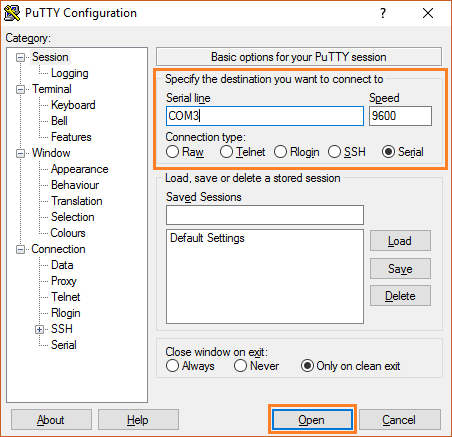Close the PuTTY Configuration window
Image resolution: width=452 pixels, height=437 pixels.
pyautogui.click(x=428, y=13)
